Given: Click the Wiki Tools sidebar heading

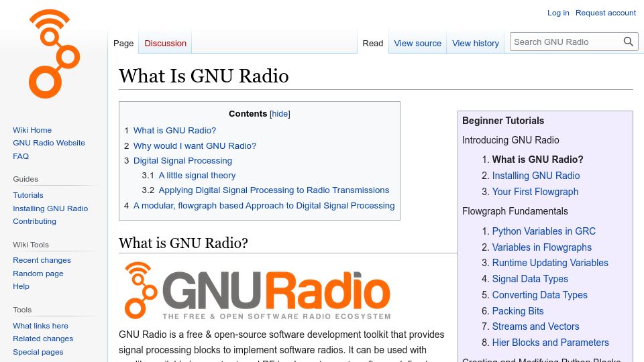Looking at the screenshot, I should point(31,245).
